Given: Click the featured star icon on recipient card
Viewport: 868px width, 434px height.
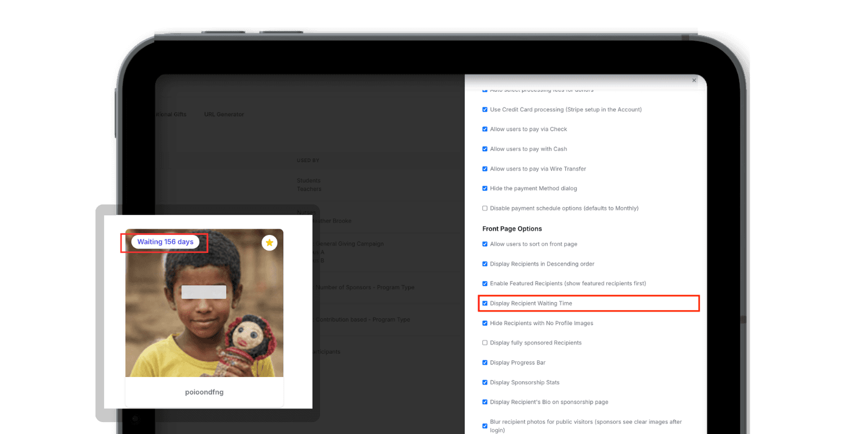Looking at the screenshot, I should coord(270,242).
